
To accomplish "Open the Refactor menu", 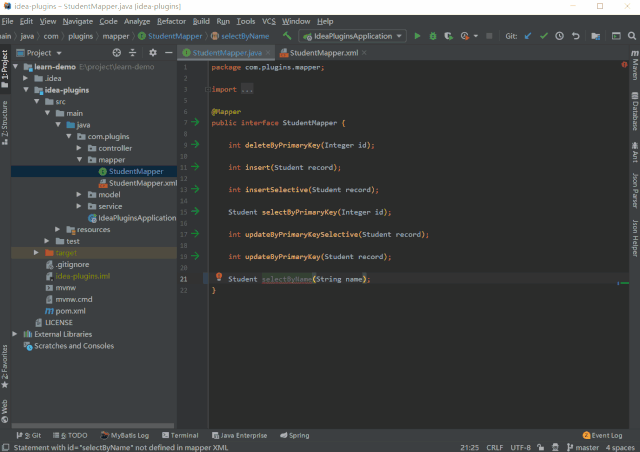I will pos(171,21).
